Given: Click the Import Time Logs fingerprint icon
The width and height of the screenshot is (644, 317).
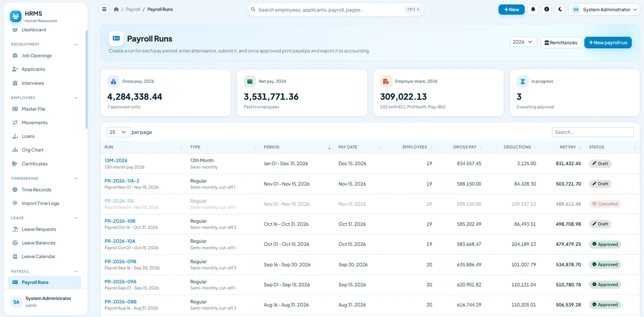Looking at the screenshot, I should coord(15,204).
